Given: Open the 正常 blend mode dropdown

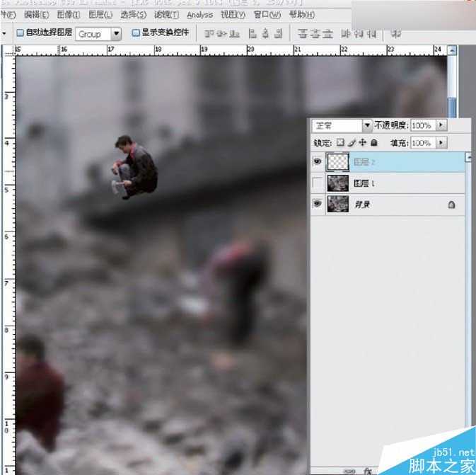Looking at the screenshot, I should pos(366,125).
